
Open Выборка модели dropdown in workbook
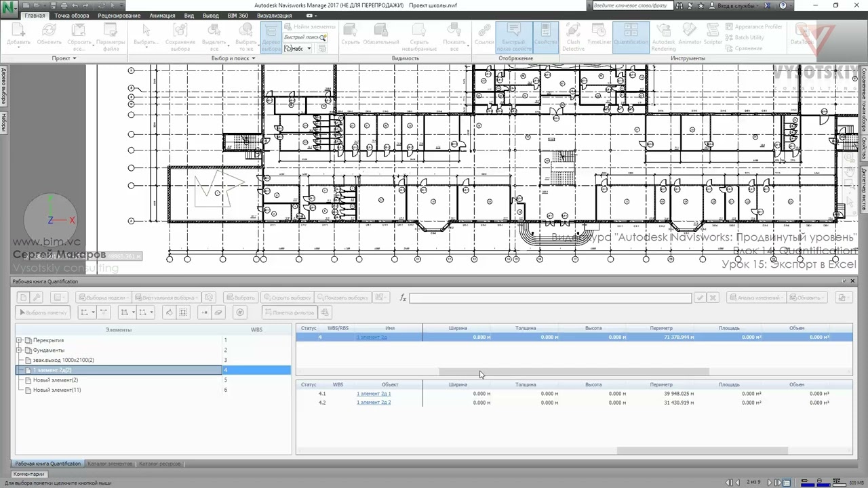(103, 298)
